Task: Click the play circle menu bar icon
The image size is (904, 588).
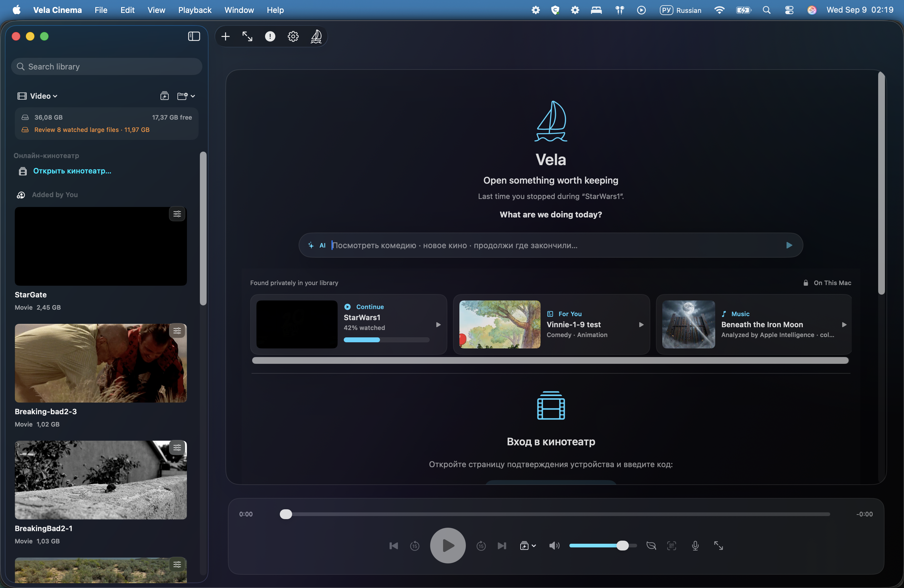Action: (641, 10)
